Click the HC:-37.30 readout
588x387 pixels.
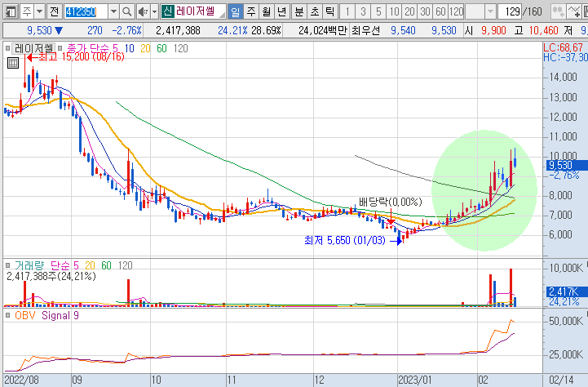[x=565, y=57]
